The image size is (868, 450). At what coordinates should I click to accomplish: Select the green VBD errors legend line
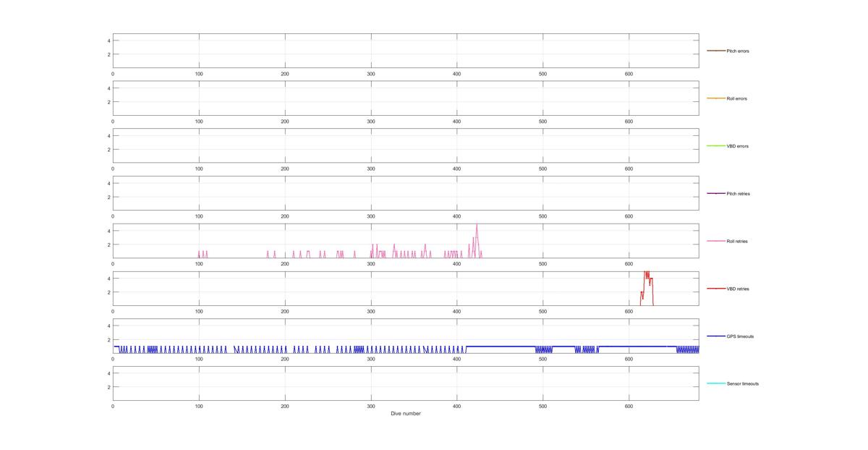click(716, 146)
